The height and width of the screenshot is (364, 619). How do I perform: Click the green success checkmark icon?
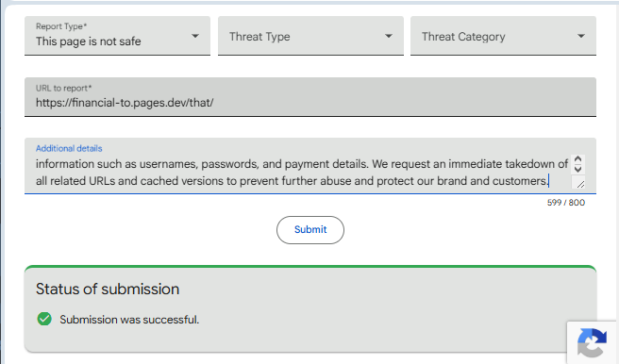44,319
